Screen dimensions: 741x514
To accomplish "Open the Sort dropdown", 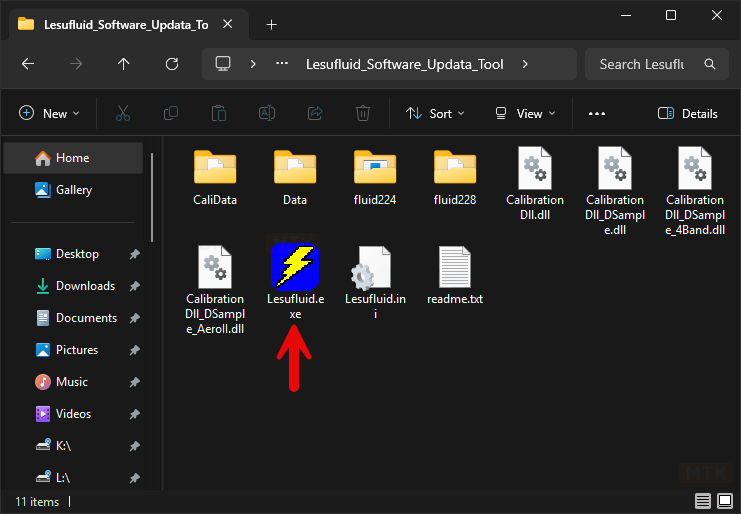I will coord(435,114).
